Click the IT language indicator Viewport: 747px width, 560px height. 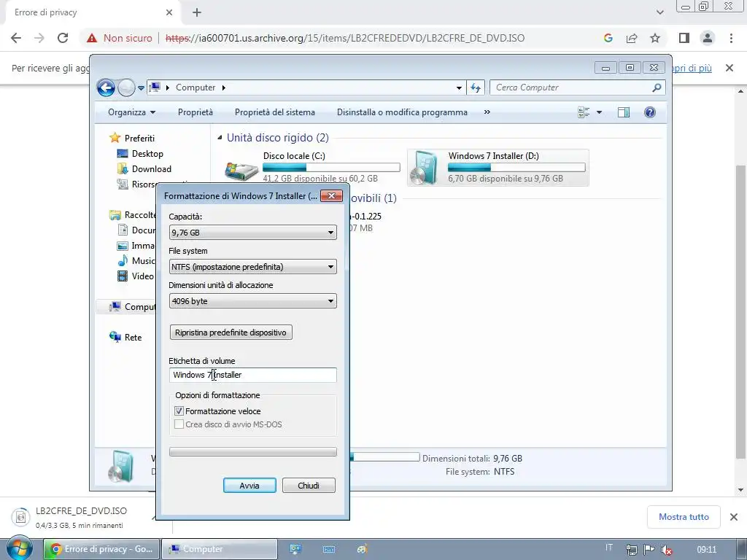(x=609, y=548)
